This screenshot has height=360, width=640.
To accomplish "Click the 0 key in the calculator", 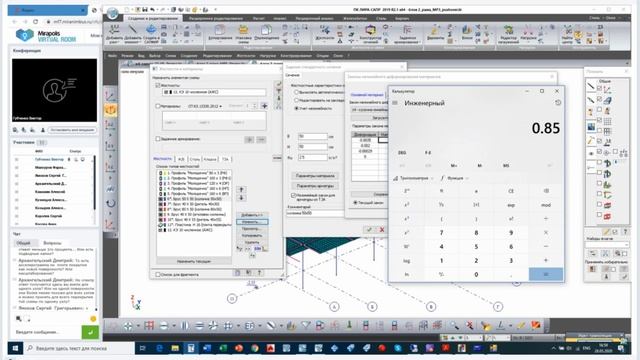I will click(x=476, y=274).
